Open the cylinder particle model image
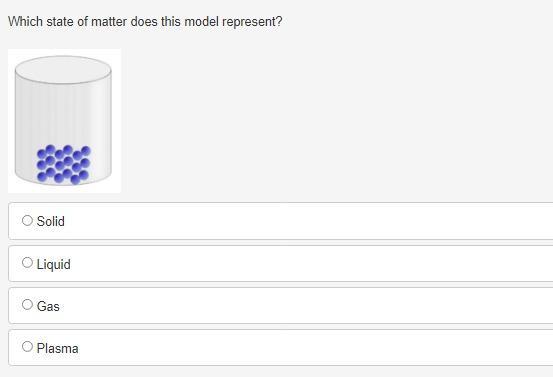 click(x=64, y=121)
